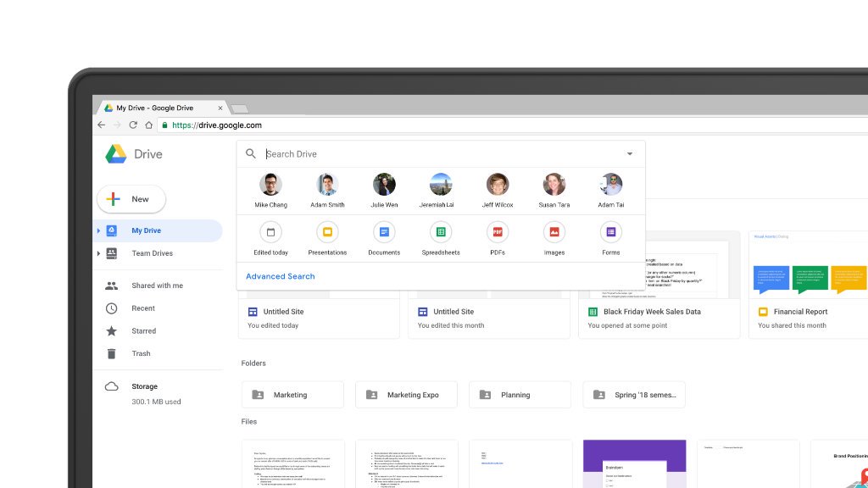Screen dimensions: 868x488
Task: Select Adam Smith's avatar
Action: pyautogui.click(x=327, y=184)
